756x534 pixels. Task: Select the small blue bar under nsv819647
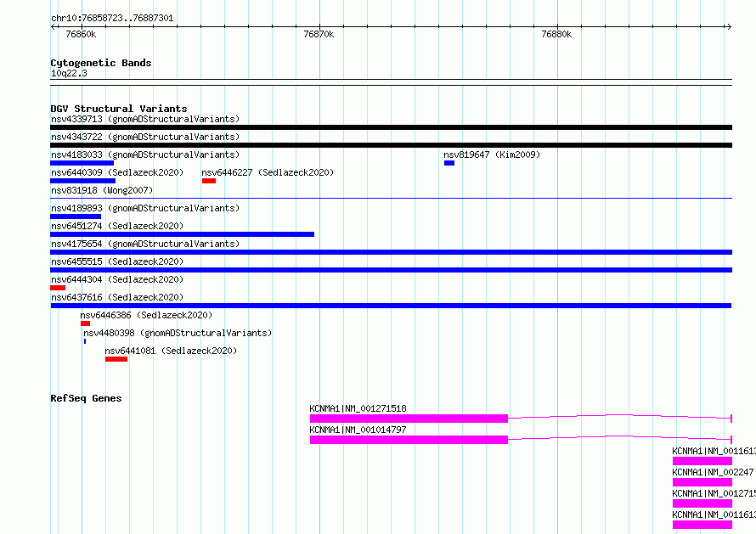(449, 163)
